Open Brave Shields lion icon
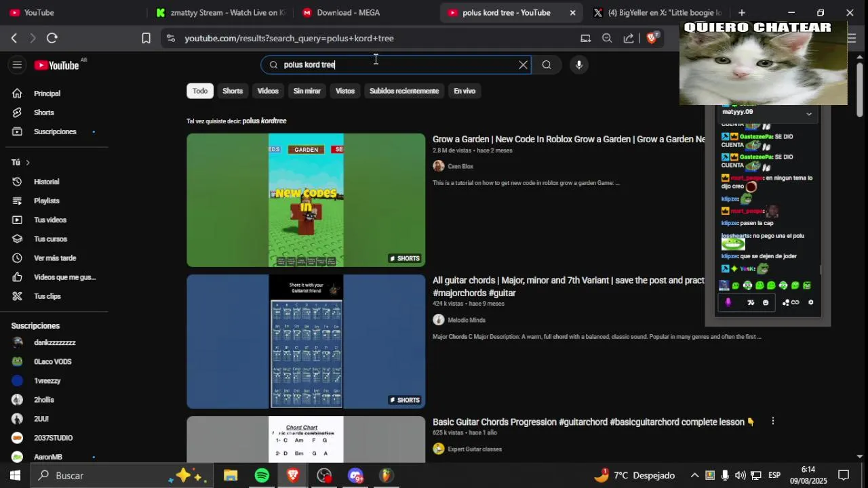868x488 pixels. (652, 39)
